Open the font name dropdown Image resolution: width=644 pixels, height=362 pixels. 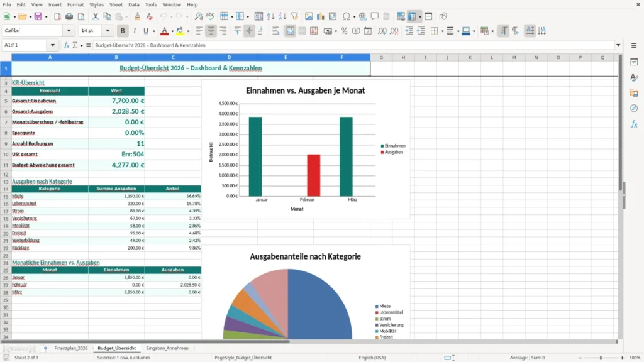point(69,31)
